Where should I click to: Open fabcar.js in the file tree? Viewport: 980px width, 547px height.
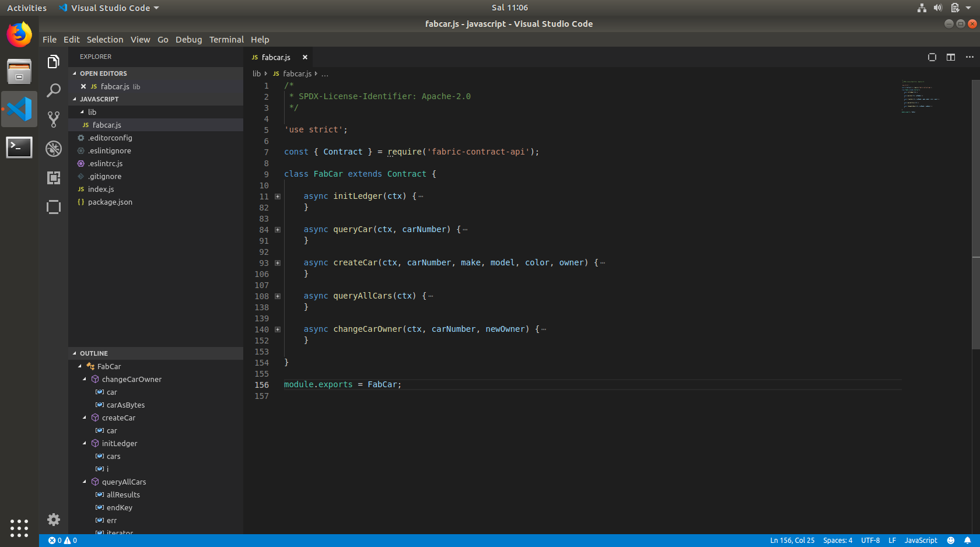(x=156, y=125)
